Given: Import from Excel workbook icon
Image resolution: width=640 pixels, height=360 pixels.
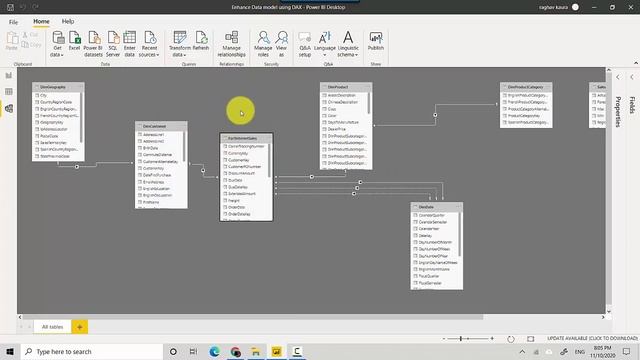Looking at the screenshot, I should point(75,41).
